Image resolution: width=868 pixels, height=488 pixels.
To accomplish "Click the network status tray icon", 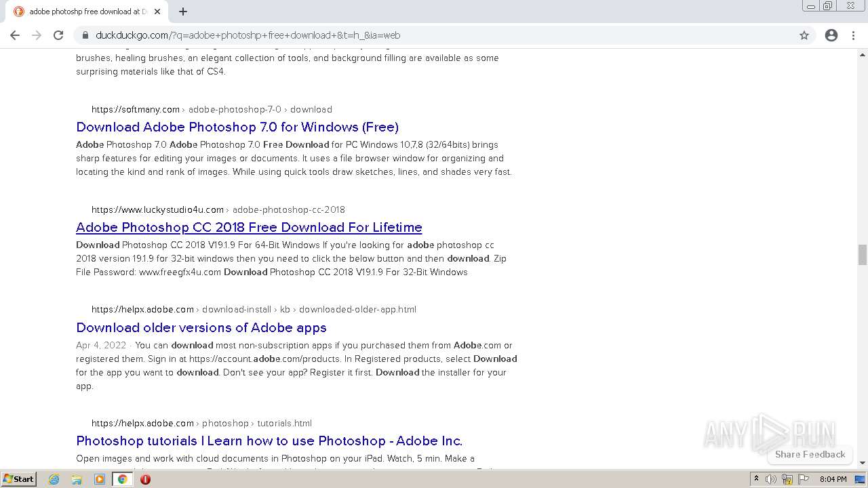I will (x=787, y=479).
